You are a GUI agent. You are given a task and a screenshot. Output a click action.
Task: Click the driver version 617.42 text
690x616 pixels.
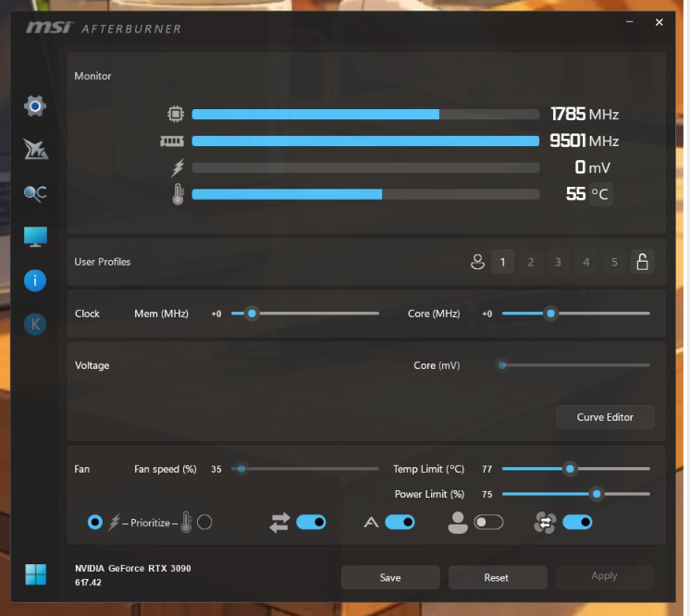88,582
